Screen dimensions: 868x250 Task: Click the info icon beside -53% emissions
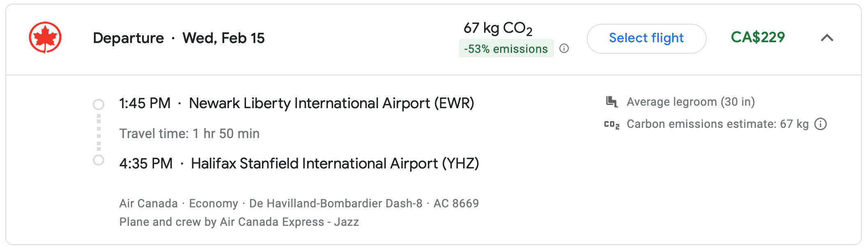point(565,49)
